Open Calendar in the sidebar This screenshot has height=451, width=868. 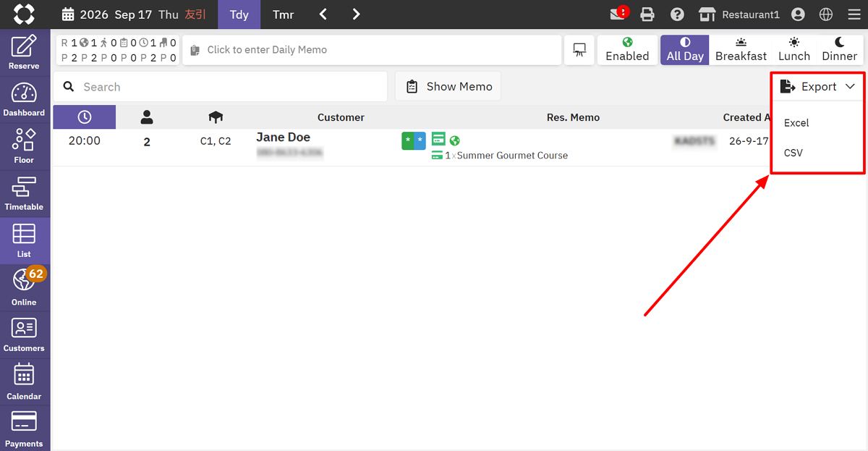tap(24, 382)
